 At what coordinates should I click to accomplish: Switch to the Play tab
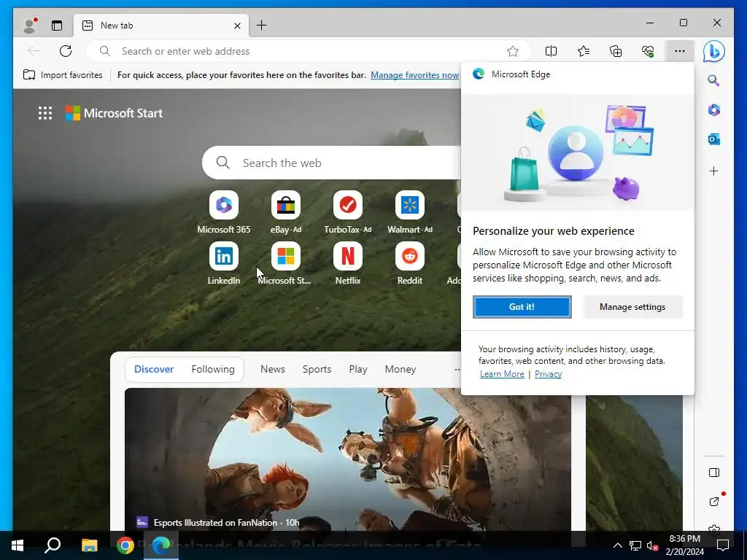pyautogui.click(x=358, y=369)
